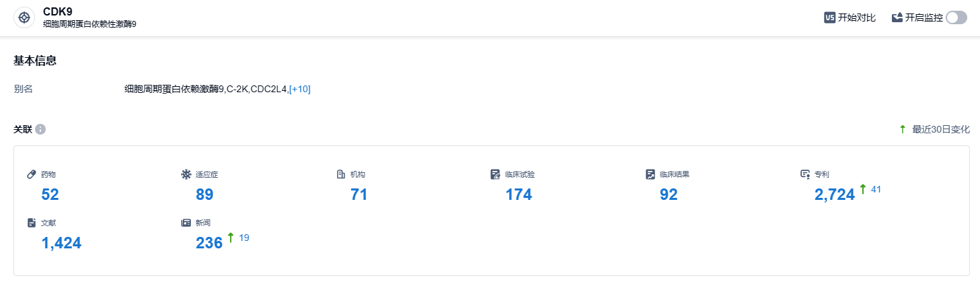The width and height of the screenshot is (980, 282).
Task: Click the 开始对比 VS icon
Action: (829, 18)
